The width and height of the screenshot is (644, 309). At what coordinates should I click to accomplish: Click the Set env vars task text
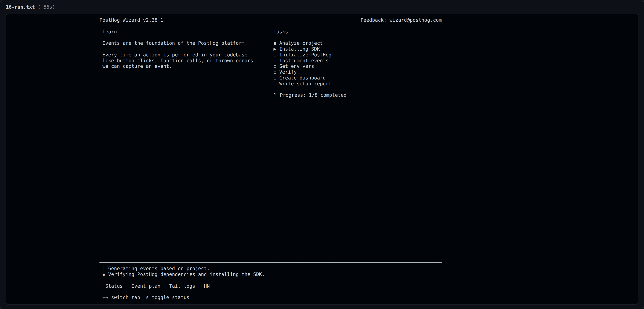click(297, 66)
